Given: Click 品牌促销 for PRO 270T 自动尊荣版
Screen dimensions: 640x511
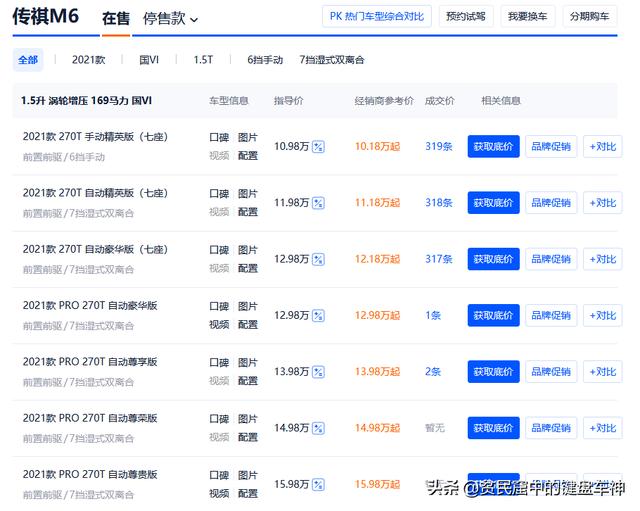Looking at the screenshot, I should coord(551,428).
